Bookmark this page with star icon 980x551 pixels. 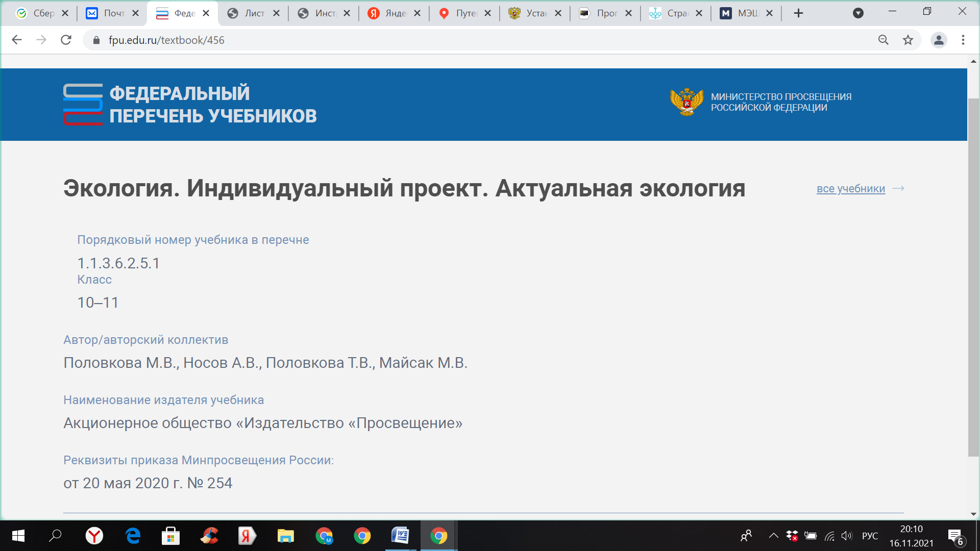pyautogui.click(x=908, y=40)
